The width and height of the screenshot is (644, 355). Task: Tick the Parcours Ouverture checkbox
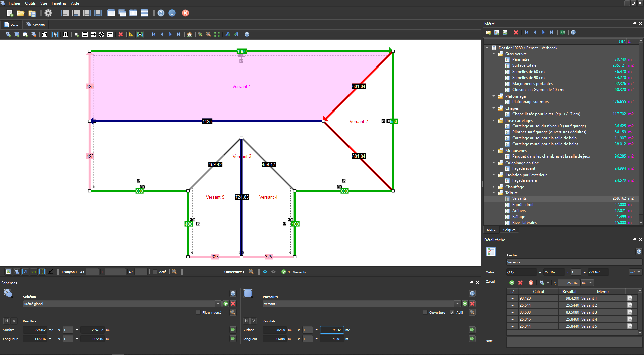click(425, 312)
